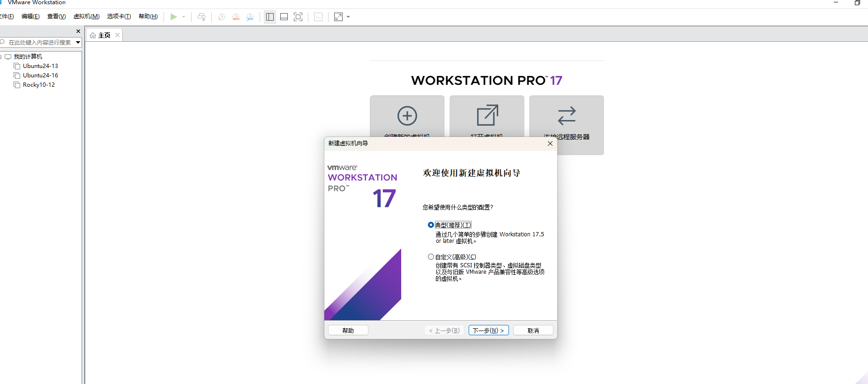Click the console view toolbar icon

(x=318, y=17)
